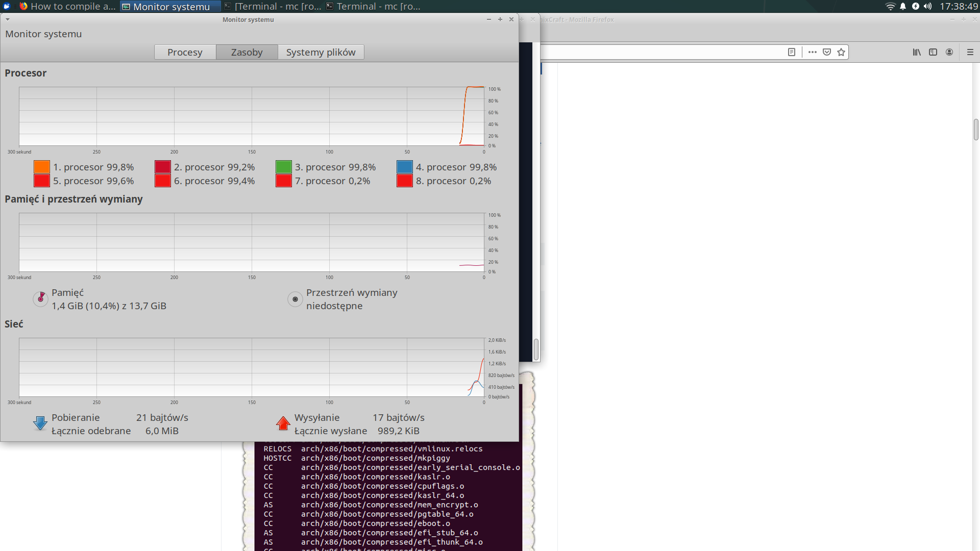Open the Firefox library icon

[x=917, y=52]
